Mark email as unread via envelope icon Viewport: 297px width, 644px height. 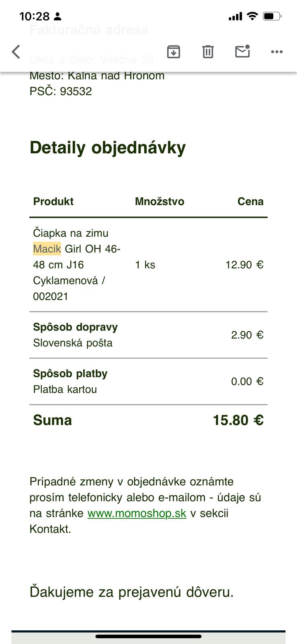pyautogui.click(x=242, y=52)
